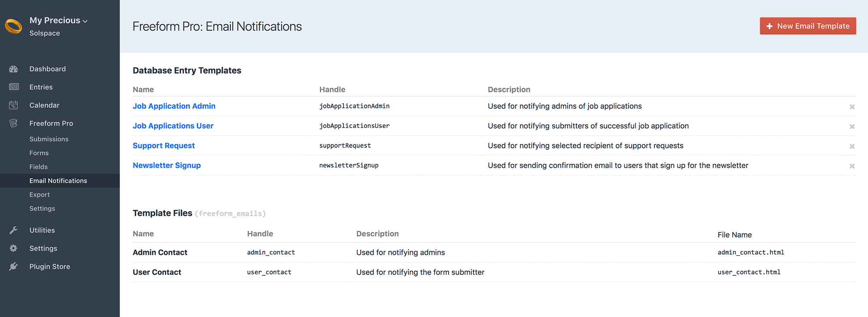Delete the Job Applications User template
868x317 pixels.
tap(852, 127)
